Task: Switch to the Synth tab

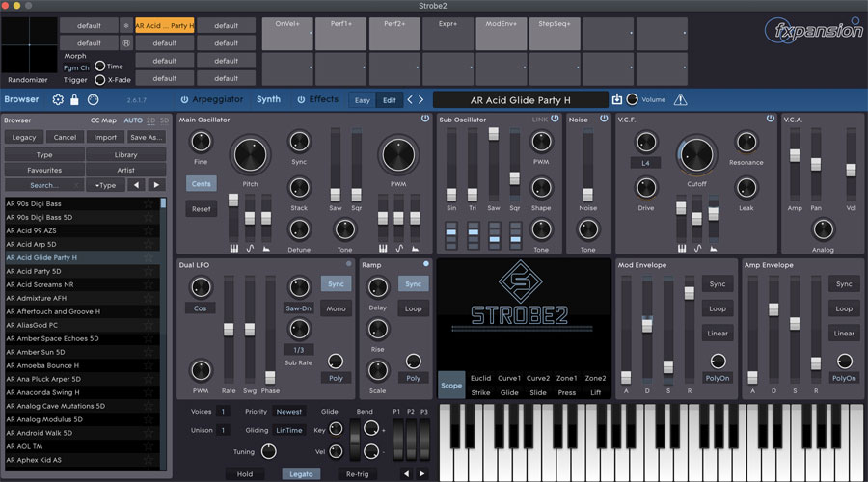Action: tap(268, 99)
